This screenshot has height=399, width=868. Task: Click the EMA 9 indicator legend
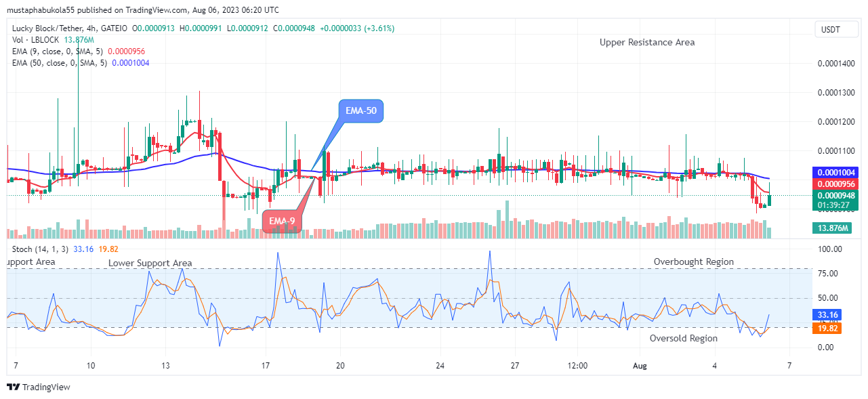pos(77,51)
